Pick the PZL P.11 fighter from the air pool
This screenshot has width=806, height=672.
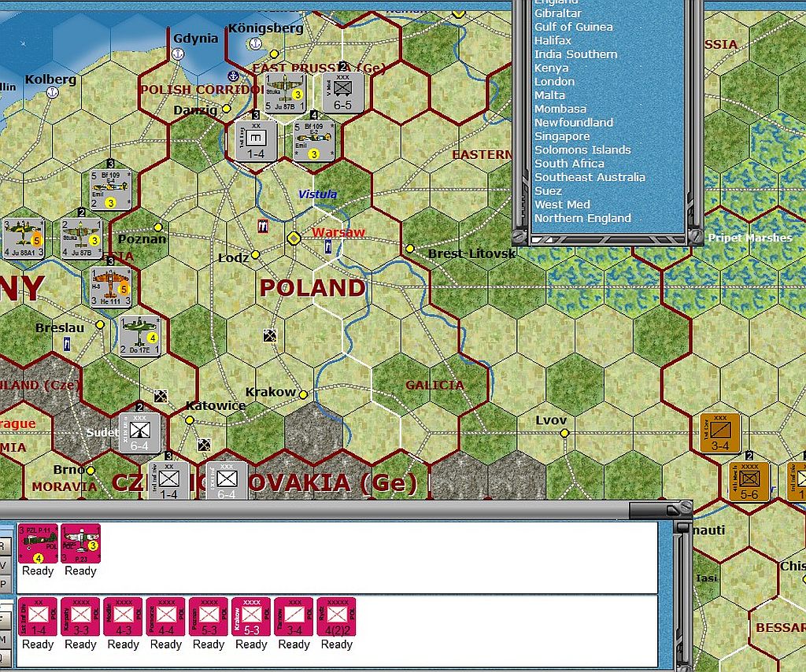(x=38, y=544)
